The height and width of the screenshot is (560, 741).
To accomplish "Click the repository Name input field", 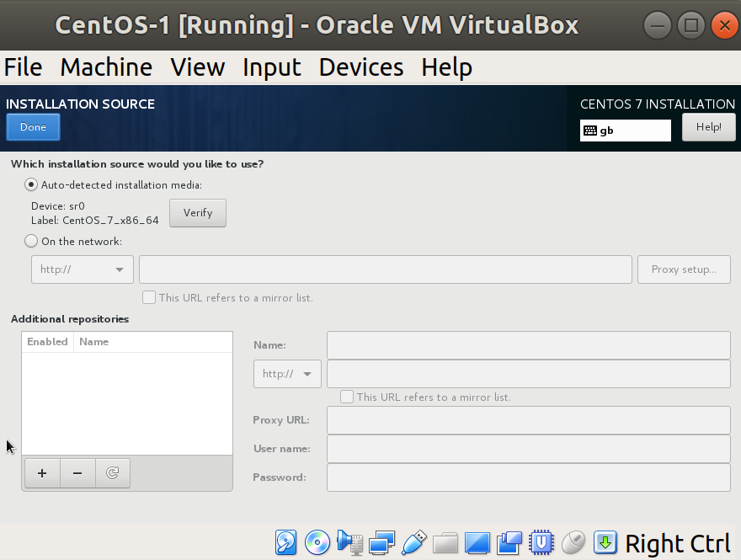I will [x=528, y=345].
